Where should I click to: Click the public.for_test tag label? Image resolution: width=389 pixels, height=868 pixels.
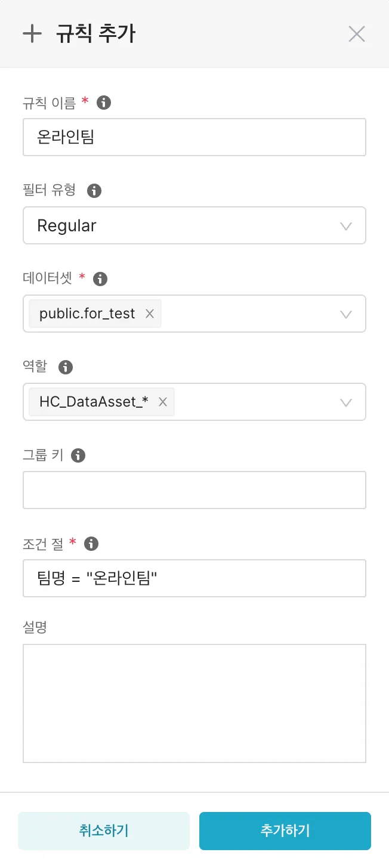click(x=87, y=314)
